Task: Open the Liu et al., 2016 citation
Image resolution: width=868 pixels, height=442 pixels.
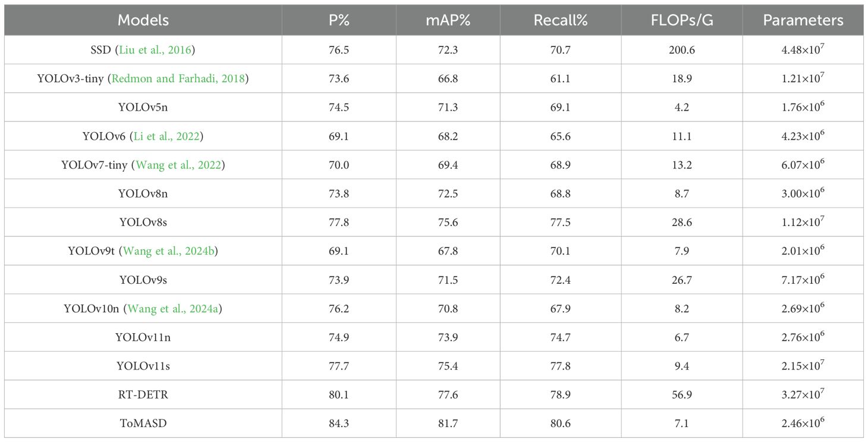Action: click(x=155, y=50)
